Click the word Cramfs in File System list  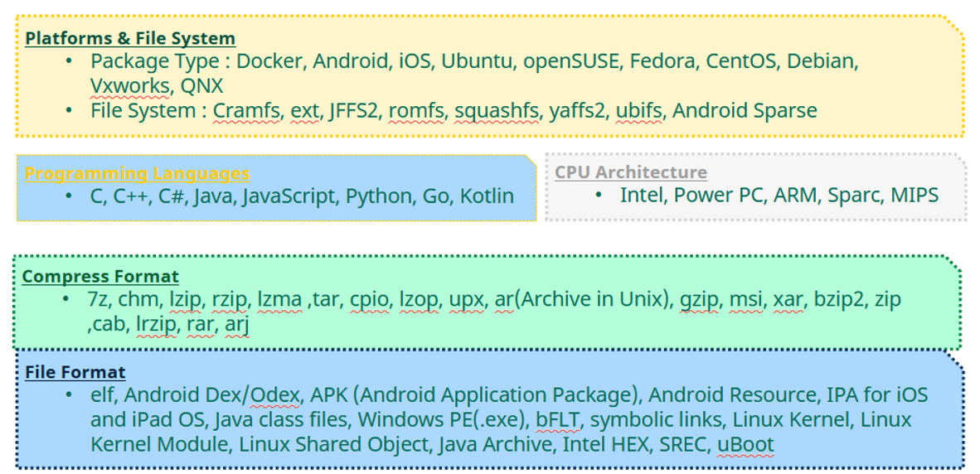click(247, 111)
